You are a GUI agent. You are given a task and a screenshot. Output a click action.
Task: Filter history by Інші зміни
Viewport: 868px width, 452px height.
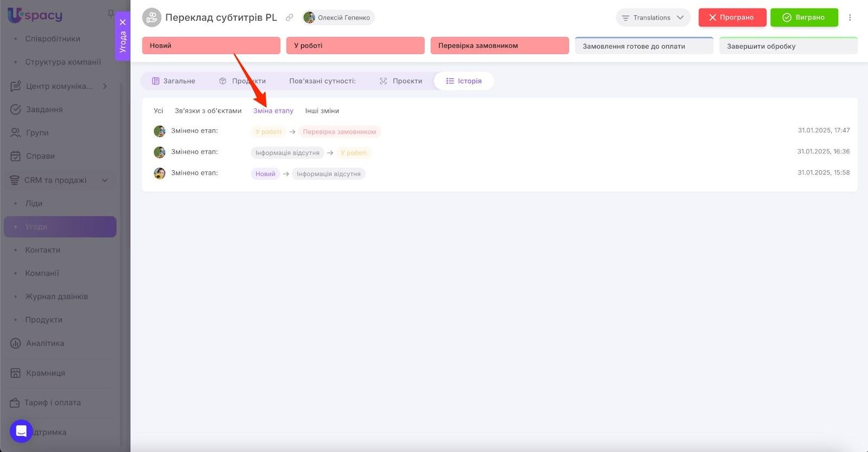322,111
